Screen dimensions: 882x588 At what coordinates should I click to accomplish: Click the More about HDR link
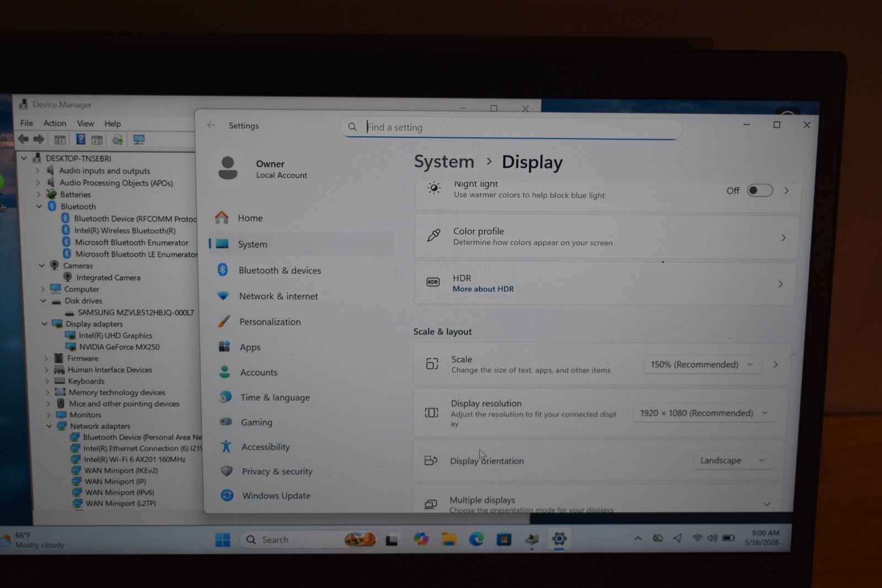pyautogui.click(x=483, y=289)
